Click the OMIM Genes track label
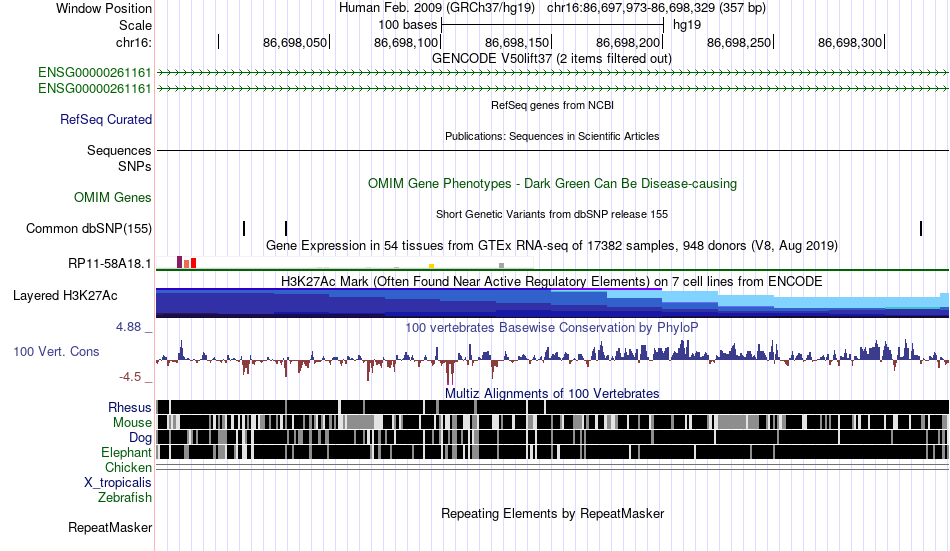950x551 pixels. [113, 198]
